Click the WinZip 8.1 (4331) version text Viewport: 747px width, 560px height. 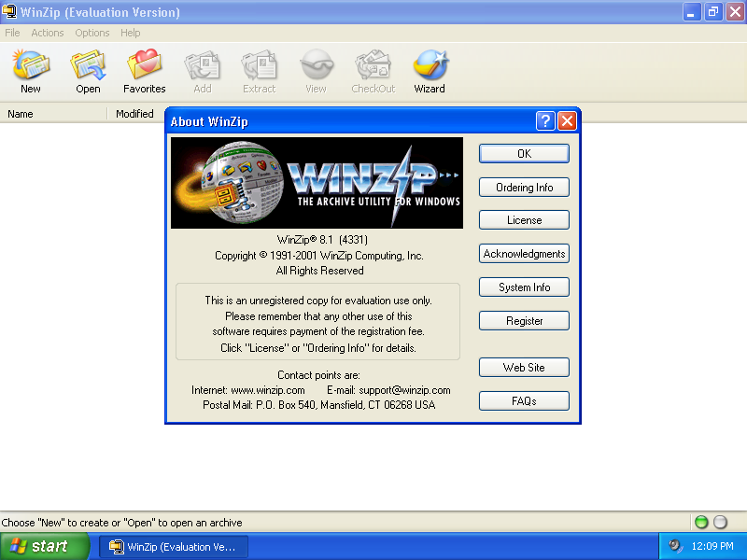(x=322, y=240)
